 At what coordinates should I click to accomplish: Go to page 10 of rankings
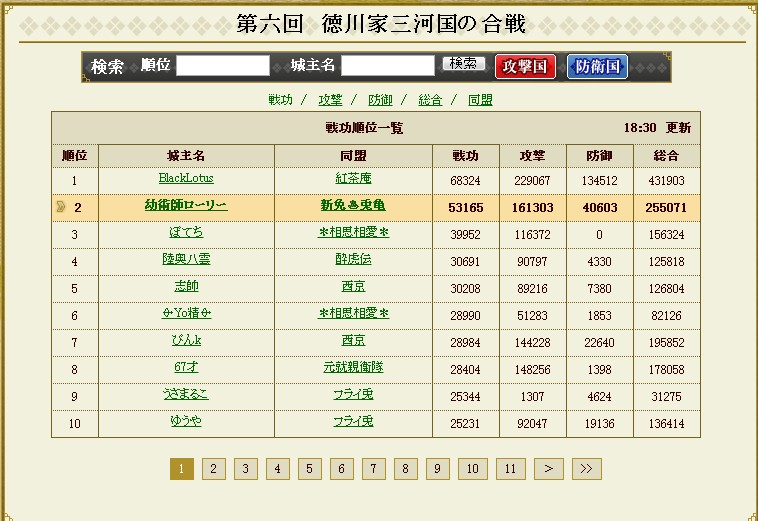(473, 469)
